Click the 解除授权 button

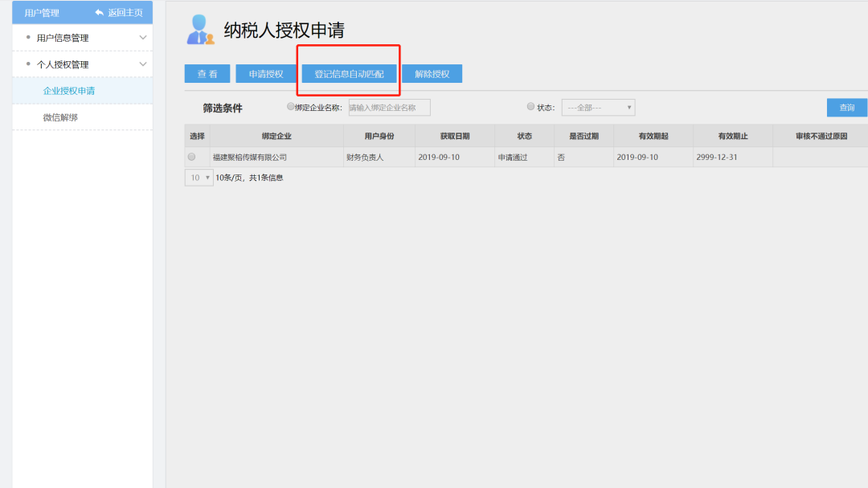tap(432, 74)
